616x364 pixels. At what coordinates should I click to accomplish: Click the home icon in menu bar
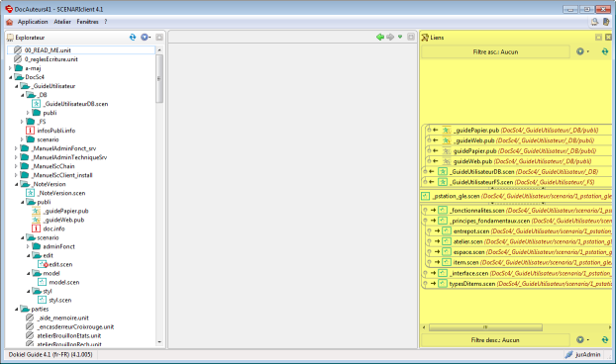(x=10, y=22)
